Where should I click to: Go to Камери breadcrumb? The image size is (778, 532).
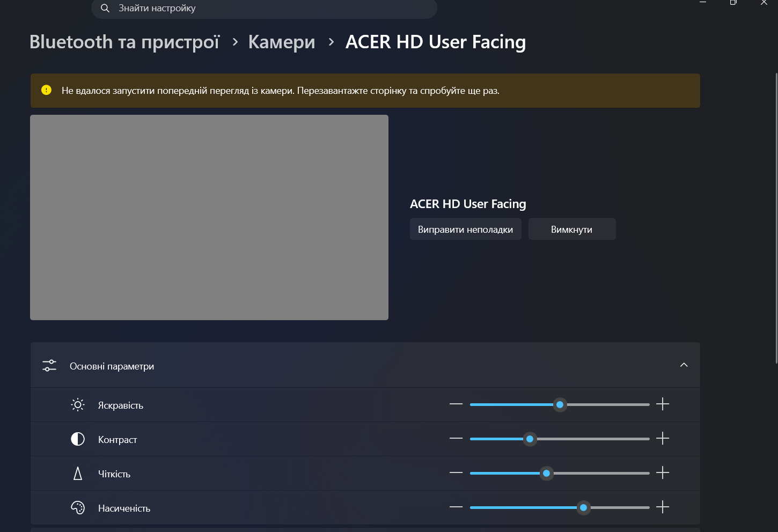pyautogui.click(x=282, y=42)
